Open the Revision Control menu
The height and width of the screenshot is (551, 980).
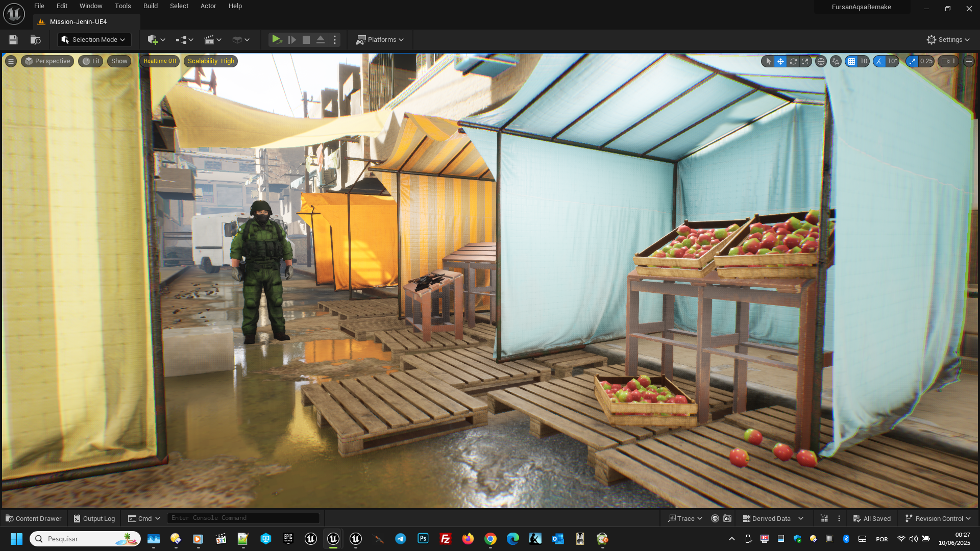pos(938,518)
